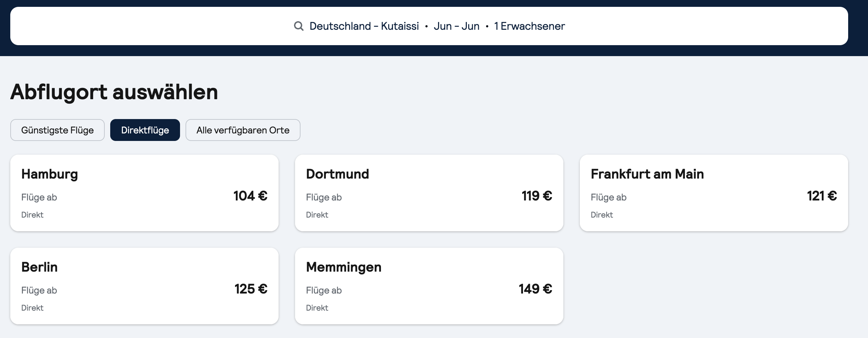Click the 121 € Frankfurt price

(822, 196)
